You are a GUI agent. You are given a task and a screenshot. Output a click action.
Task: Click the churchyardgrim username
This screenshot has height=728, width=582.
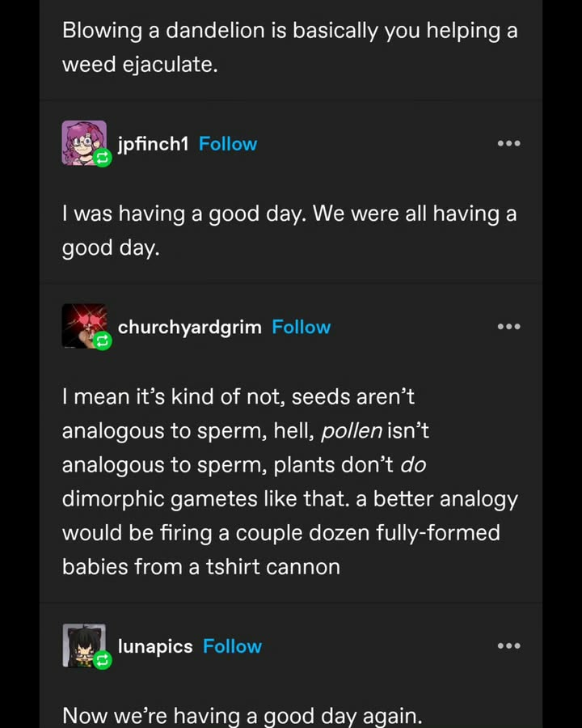pos(190,328)
